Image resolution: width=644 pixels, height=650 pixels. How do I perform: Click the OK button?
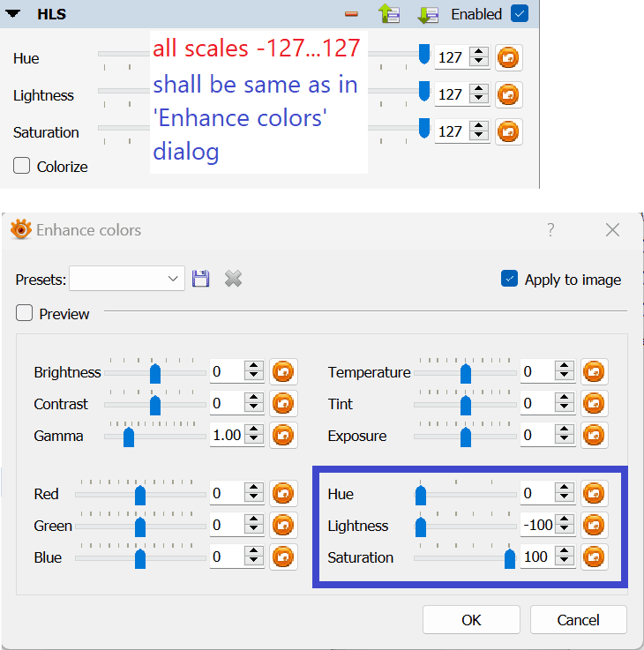(x=471, y=619)
